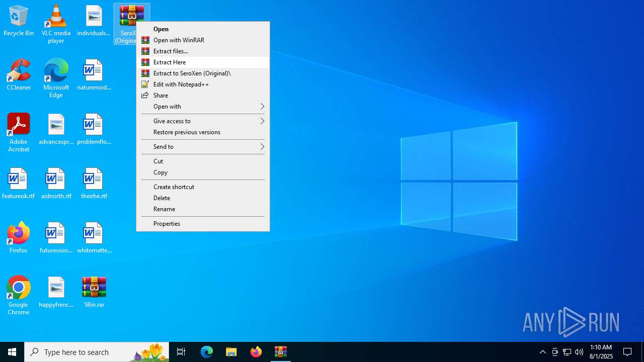Expand the Send to submenu
Screen dimensions: 644x362
[203, 147]
